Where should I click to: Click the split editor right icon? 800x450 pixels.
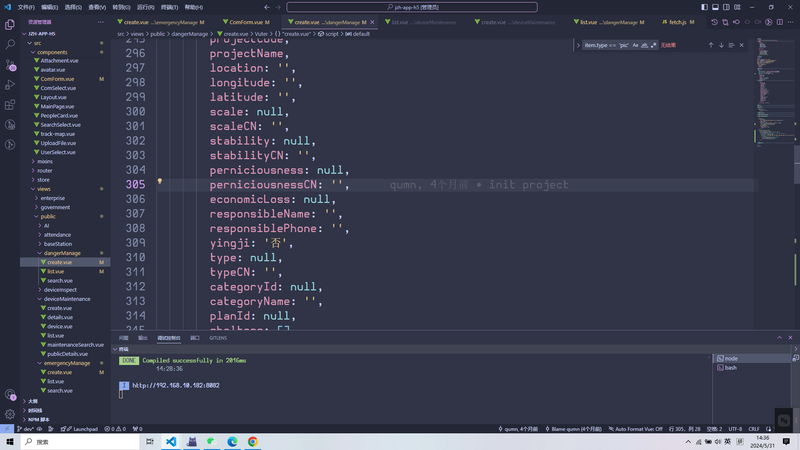pyautogui.click(x=780, y=22)
